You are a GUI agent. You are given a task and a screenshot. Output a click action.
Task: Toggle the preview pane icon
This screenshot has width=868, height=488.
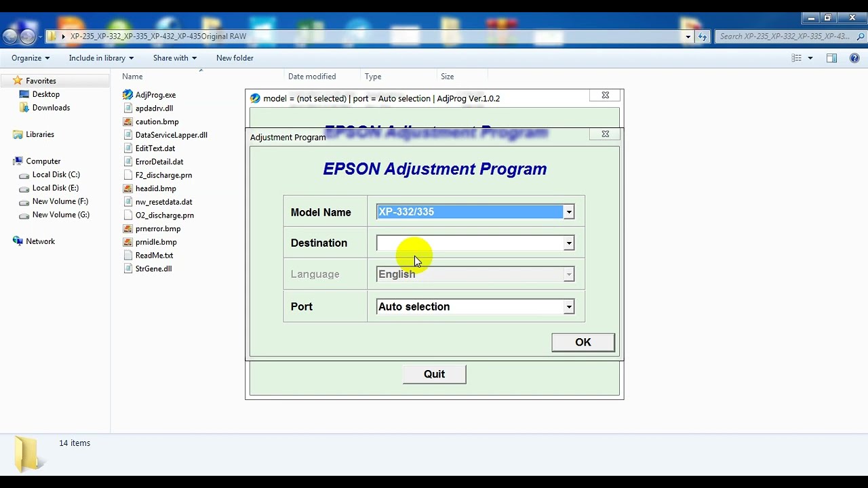(831, 58)
